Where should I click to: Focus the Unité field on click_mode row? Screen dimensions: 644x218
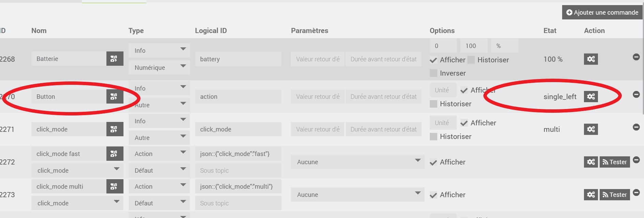[443, 123]
